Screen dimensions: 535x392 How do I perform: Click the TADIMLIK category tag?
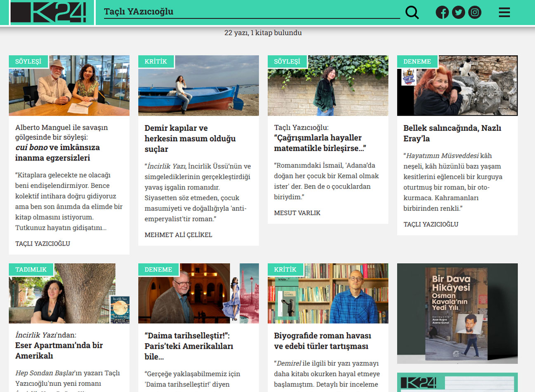(31, 269)
